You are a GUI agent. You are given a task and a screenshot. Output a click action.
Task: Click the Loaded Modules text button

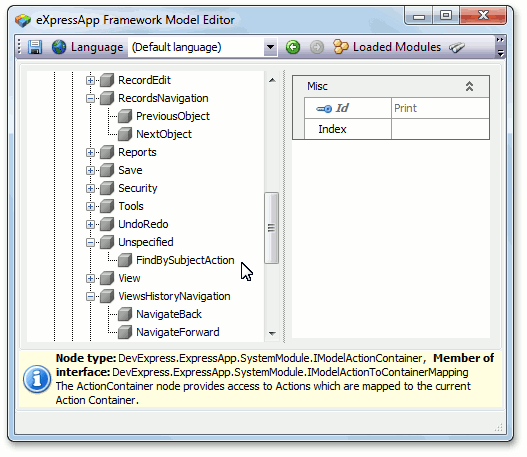397,47
